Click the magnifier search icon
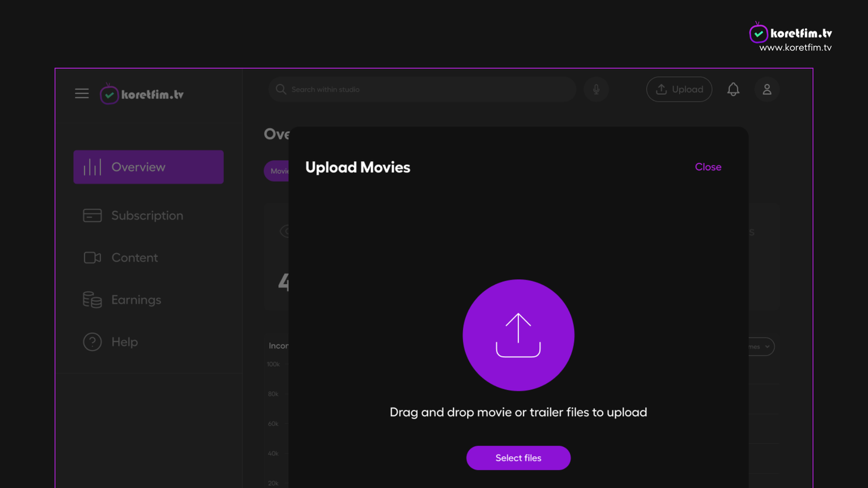The image size is (868, 488). [x=280, y=89]
